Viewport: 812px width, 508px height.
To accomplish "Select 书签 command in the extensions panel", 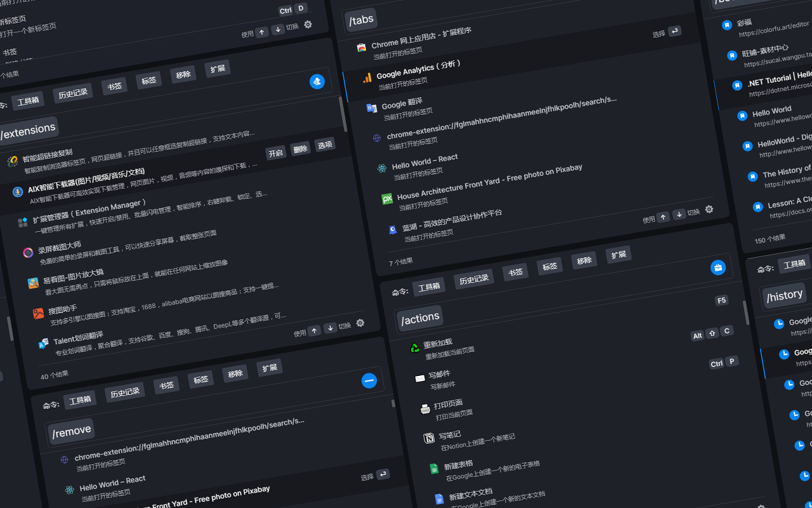I will 115,86.
